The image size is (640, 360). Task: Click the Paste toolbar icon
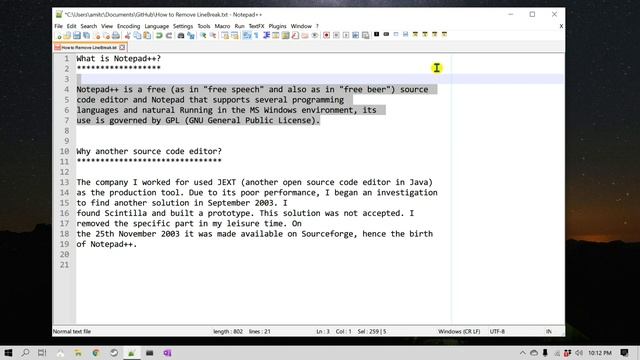coord(147,36)
